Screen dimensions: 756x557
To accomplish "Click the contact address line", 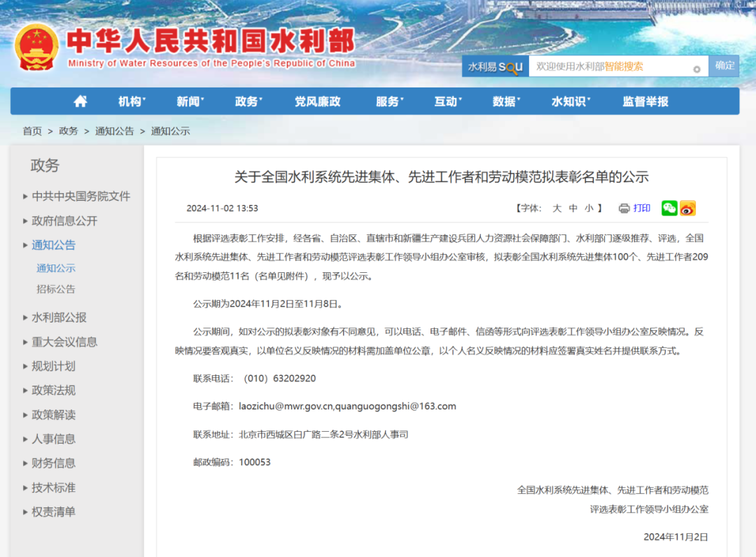I will point(301,434).
